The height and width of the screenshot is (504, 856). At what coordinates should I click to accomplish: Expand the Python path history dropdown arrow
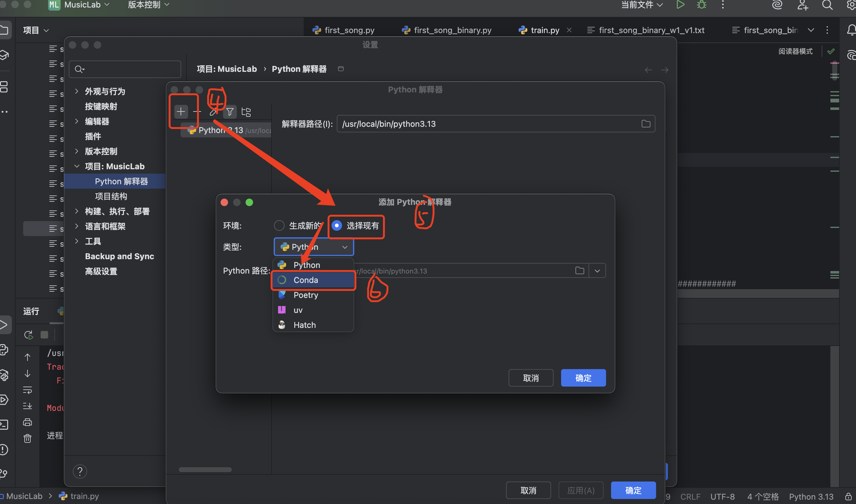coord(597,271)
